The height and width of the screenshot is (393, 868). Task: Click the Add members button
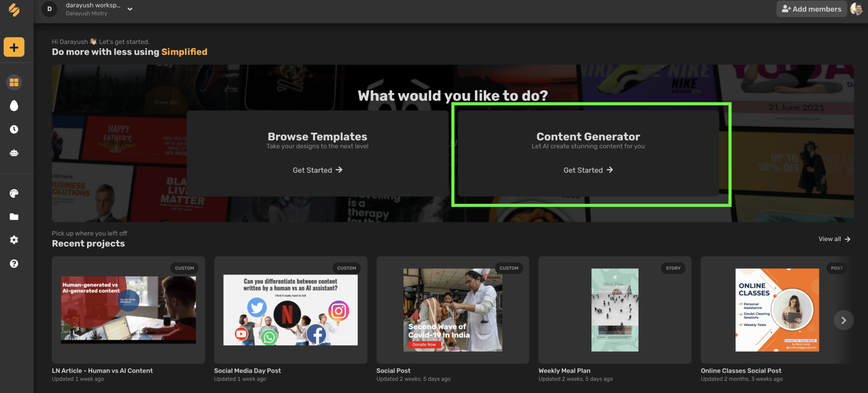[812, 9]
